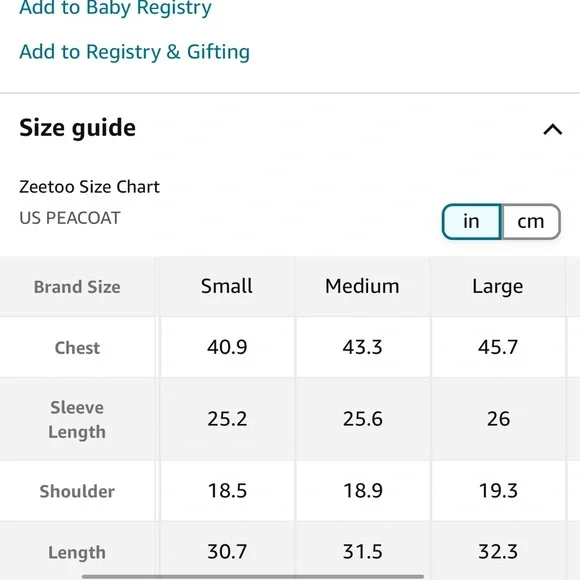Select the Large column header
This screenshot has width=580, height=580.
point(498,287)
